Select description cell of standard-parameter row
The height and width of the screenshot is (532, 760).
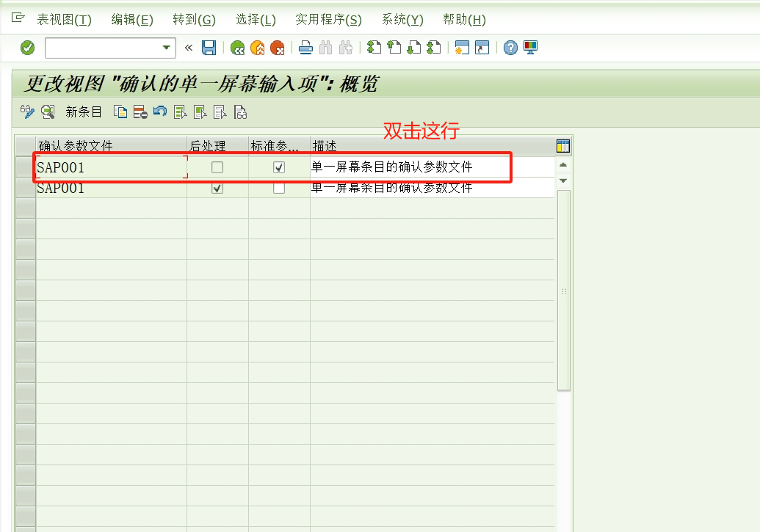(433, 167)
